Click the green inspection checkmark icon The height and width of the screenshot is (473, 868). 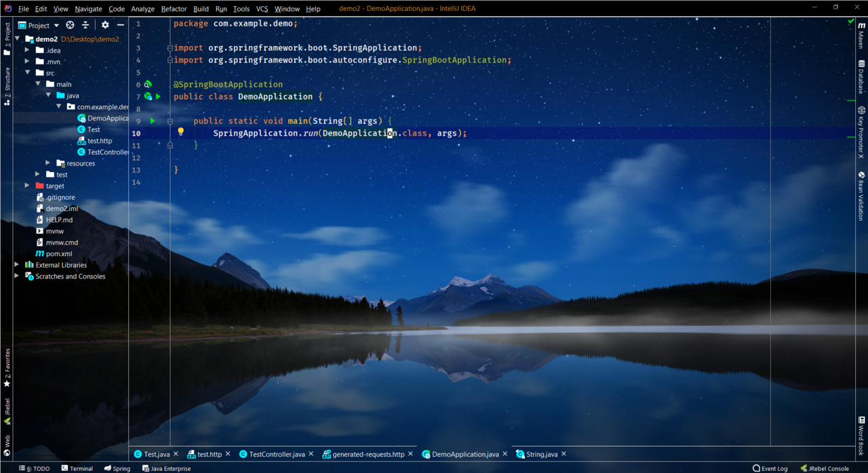pos(851,22)
